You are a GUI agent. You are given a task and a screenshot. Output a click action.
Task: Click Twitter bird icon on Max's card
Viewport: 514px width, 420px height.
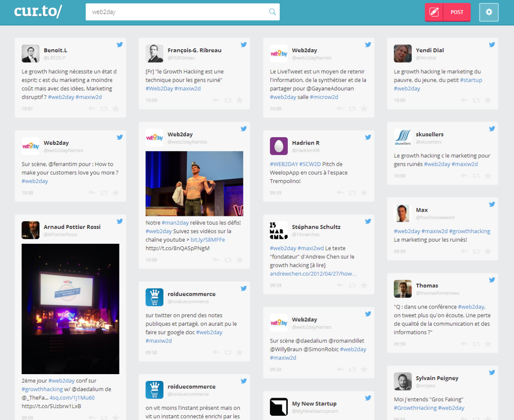click(492, 204)
